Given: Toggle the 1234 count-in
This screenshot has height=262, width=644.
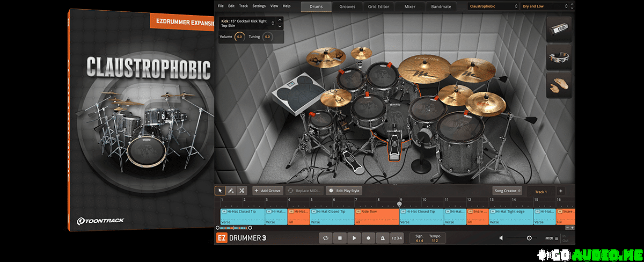Looking at the screenshot, I should (x=397, y=238).
